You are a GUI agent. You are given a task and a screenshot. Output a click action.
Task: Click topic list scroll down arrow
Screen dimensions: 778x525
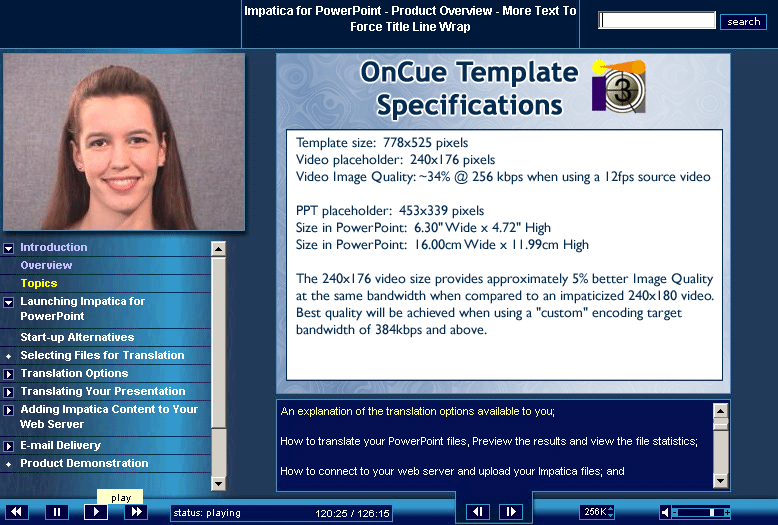tap(218, 483)
